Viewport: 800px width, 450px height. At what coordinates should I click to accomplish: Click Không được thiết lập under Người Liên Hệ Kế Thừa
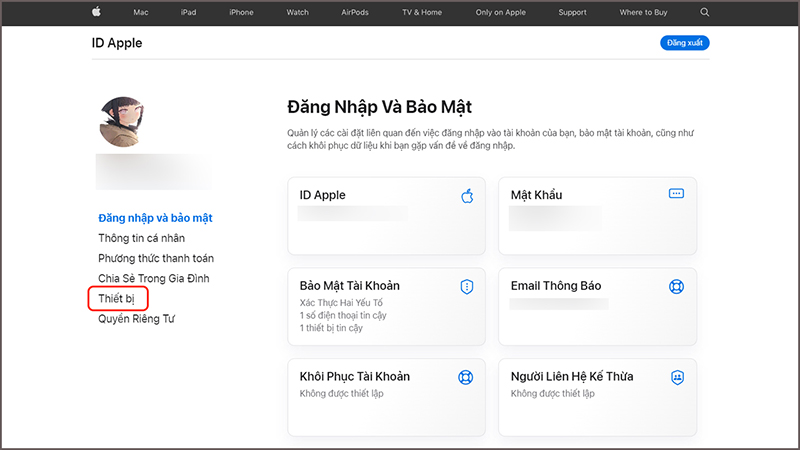pos(553,393)
